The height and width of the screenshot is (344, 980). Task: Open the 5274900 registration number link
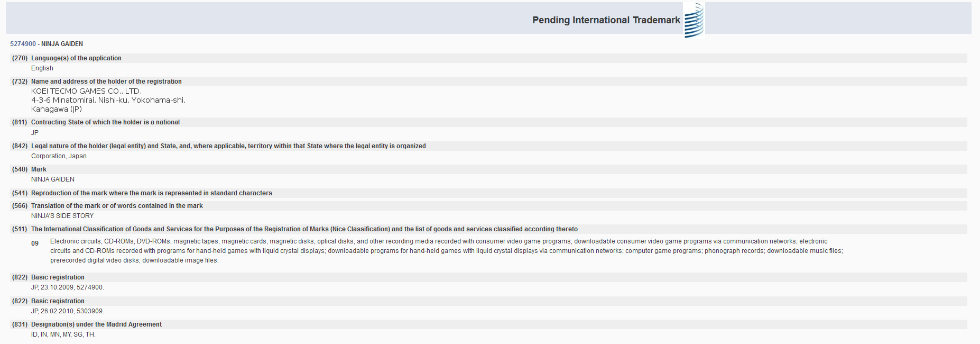23,44
